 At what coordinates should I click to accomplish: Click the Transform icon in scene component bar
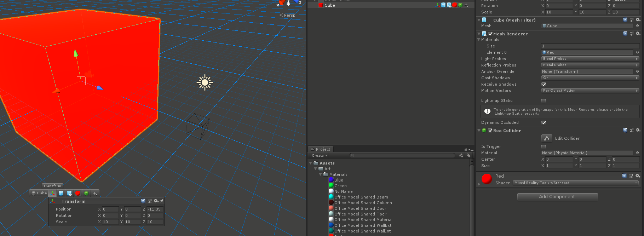[52, 193]
